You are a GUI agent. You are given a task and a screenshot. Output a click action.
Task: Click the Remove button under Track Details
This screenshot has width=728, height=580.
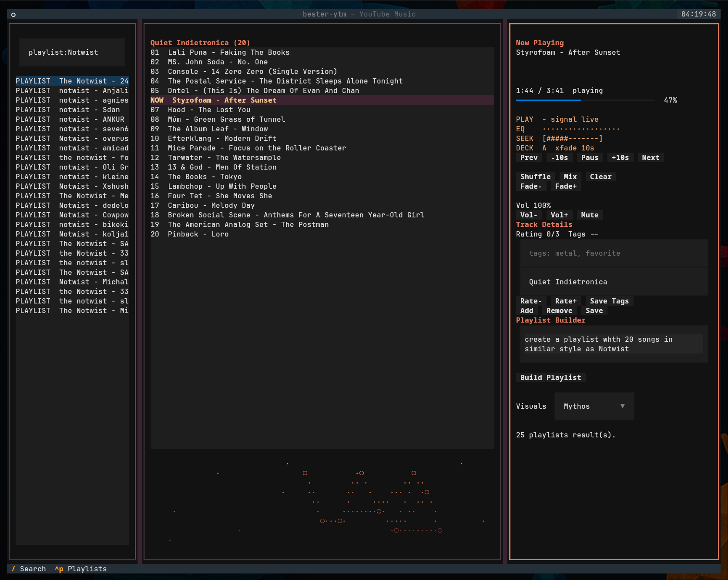tap(559, 310)
